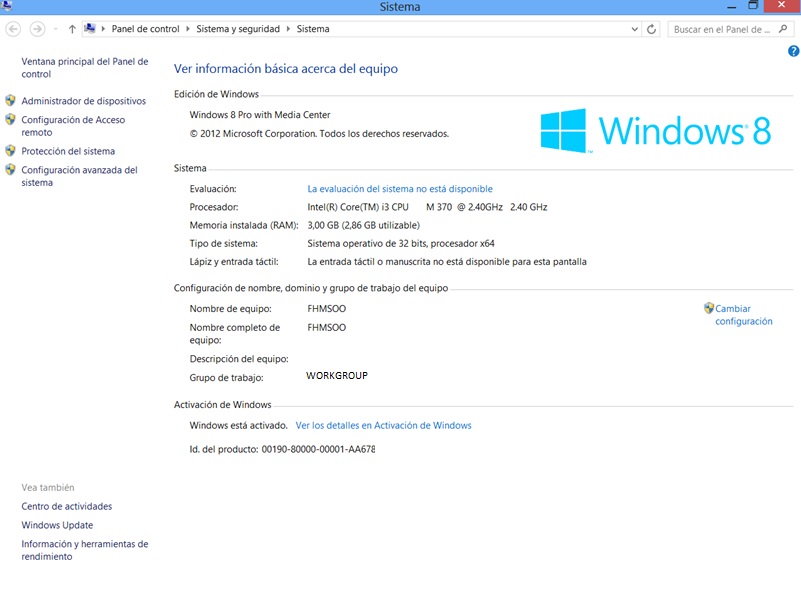
Task: Click WORKGROUP value
Action: point(337,375)
